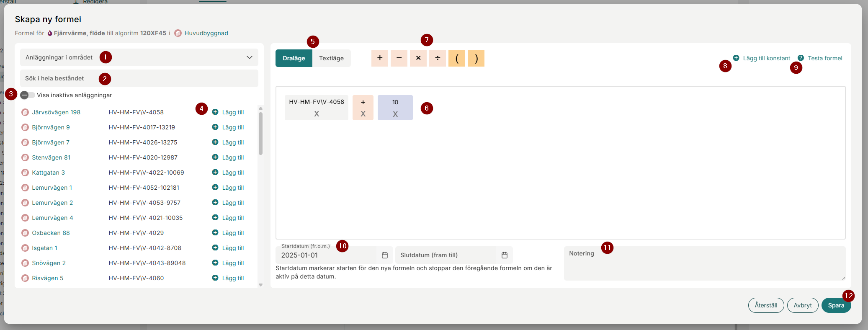Click the plus operator button
Image resolution: width=868 pixels, height=330 pixels.
click(379, 58)
